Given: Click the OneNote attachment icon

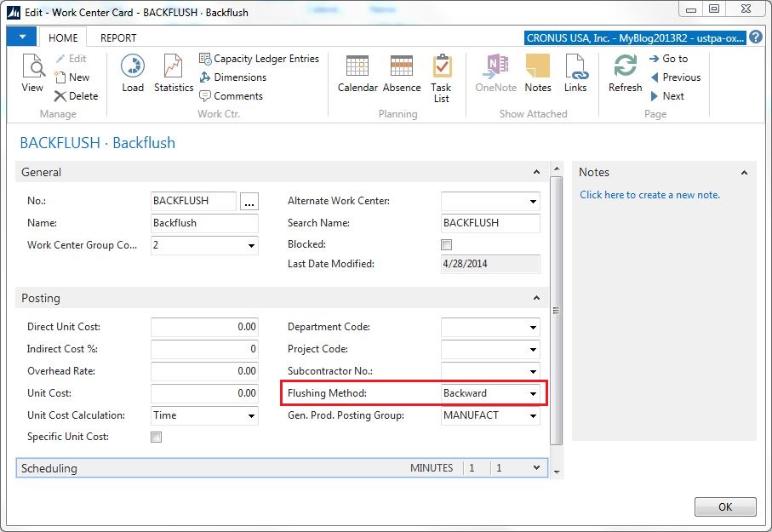Looking at the screenshot, I should tap(495, 73).
